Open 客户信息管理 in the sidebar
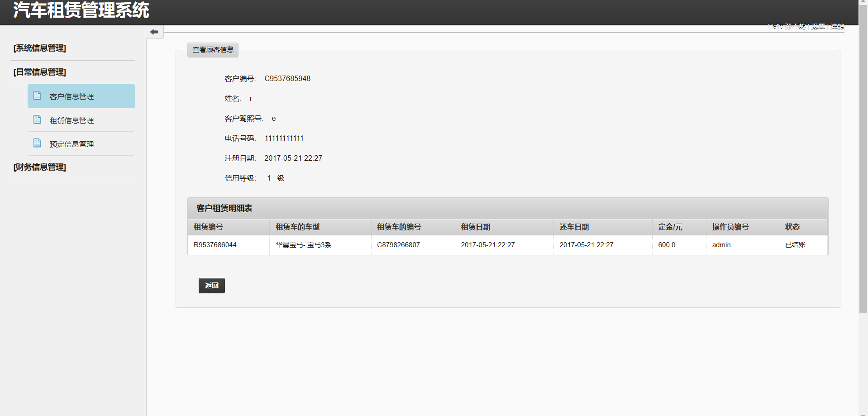This screenshot has width=868, height=416. (x=81, y=96)
